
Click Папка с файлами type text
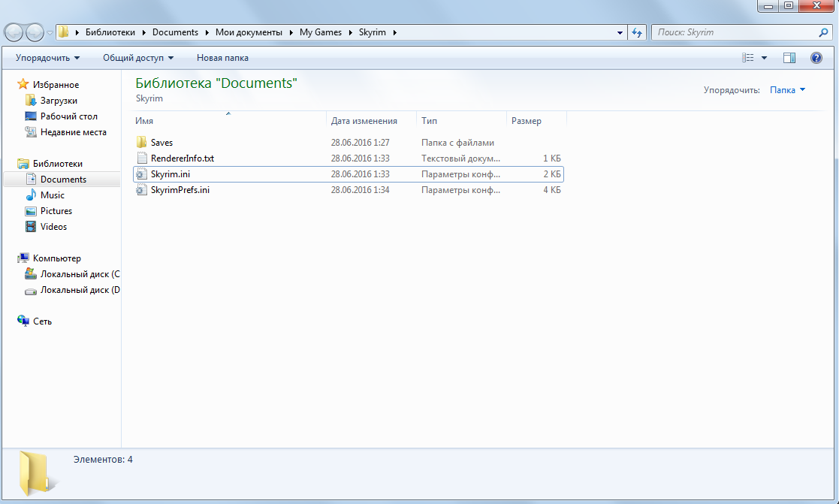(x=457, y=143)
